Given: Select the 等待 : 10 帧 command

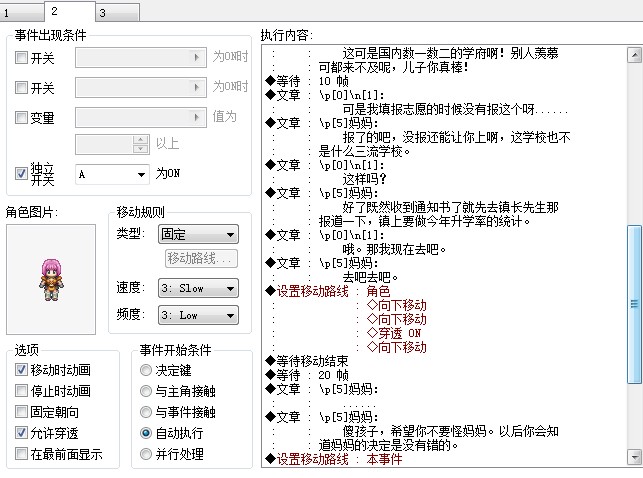Looking at the screenshot, I should pyautogui.click(x=307, y=81).
